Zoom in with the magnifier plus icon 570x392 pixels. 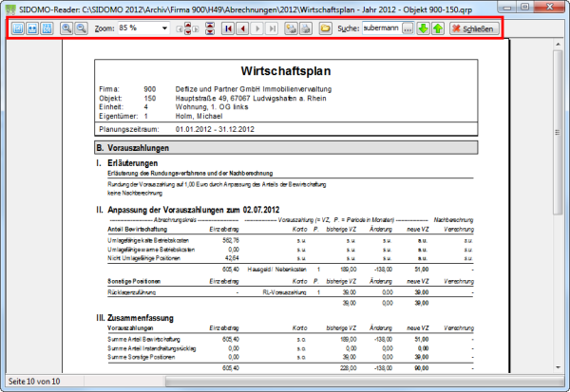click(x=66, y=28)
